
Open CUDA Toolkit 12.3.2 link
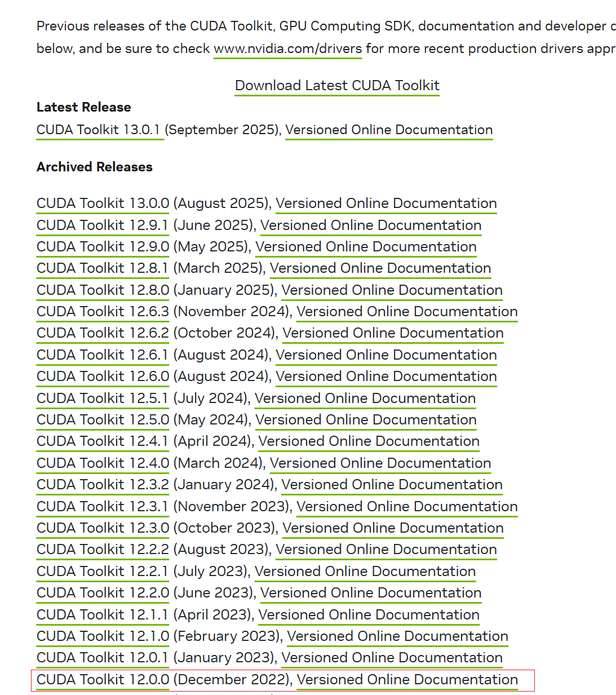pyautogui.click(x=103, y=485)
